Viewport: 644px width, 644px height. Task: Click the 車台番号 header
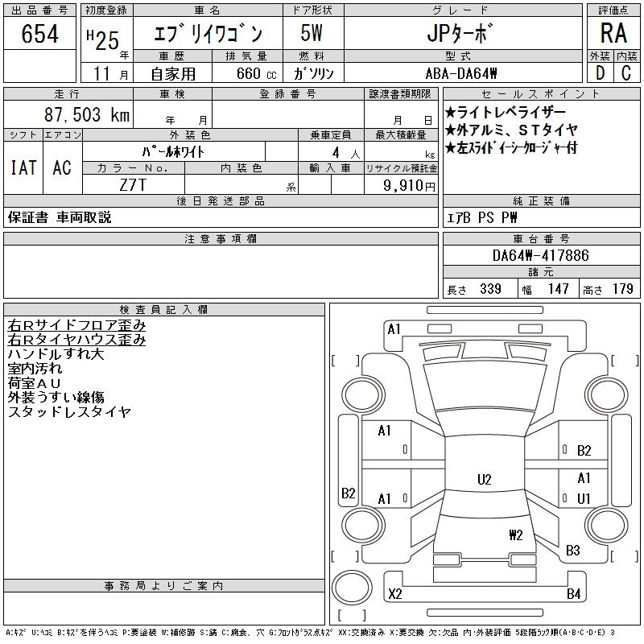pos(541,238)
